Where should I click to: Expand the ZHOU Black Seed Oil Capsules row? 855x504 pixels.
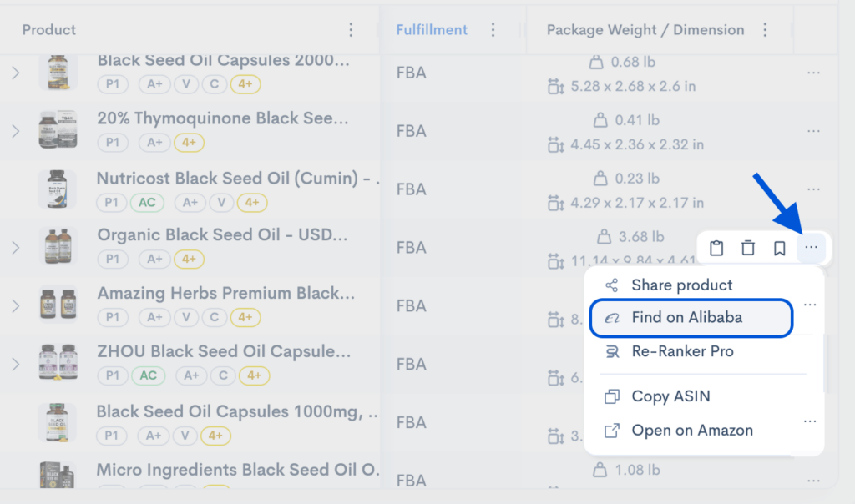pyautogui.click(x=15, y=364)
